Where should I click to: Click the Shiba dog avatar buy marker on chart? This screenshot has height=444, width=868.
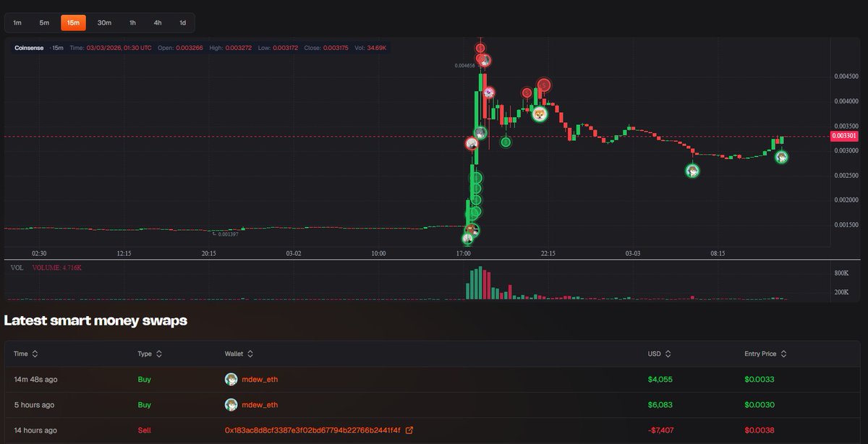click(540, 114)
